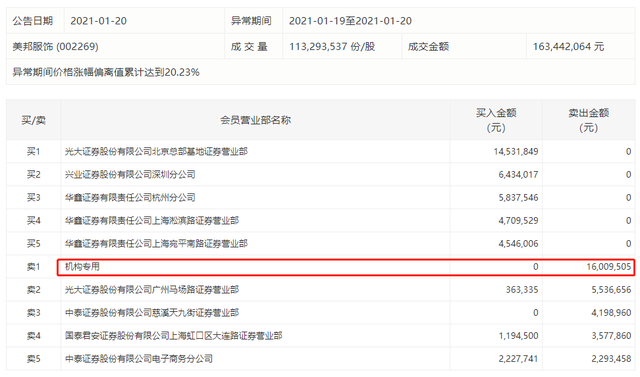640x377 pixels.
Task: Click buy amount 4,546,006
Action: coord(518,244)
